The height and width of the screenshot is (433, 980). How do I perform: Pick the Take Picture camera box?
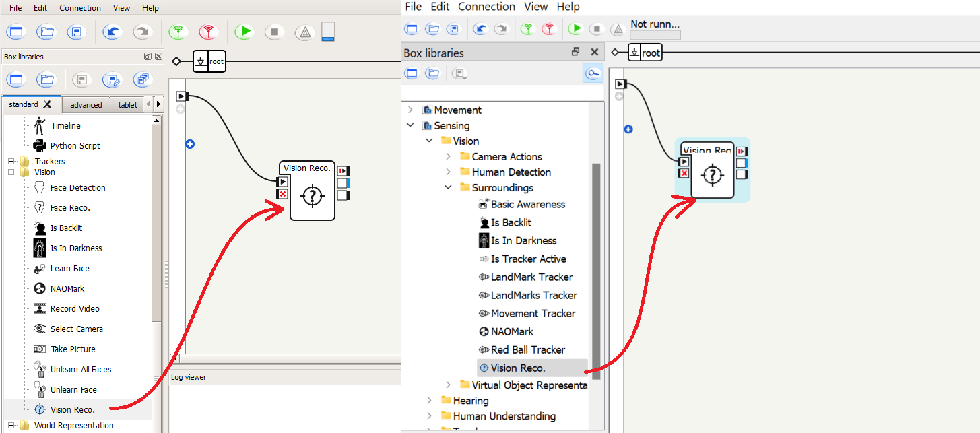pos(72,349)
